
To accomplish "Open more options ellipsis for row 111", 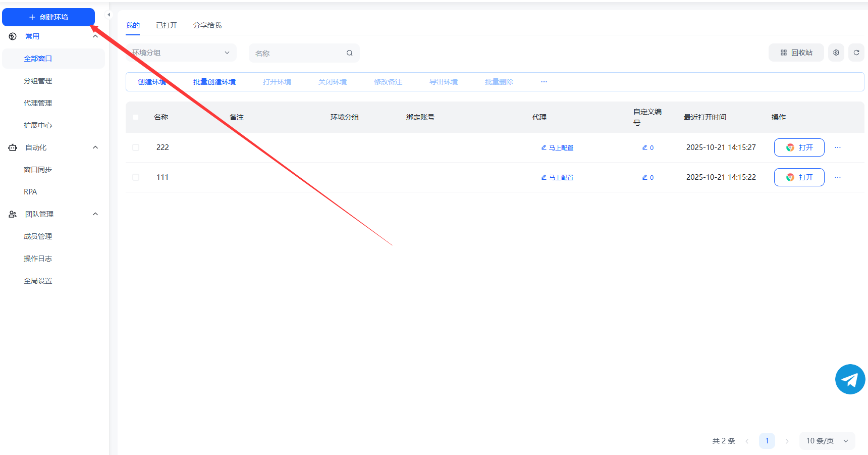I will pos(838,177).
